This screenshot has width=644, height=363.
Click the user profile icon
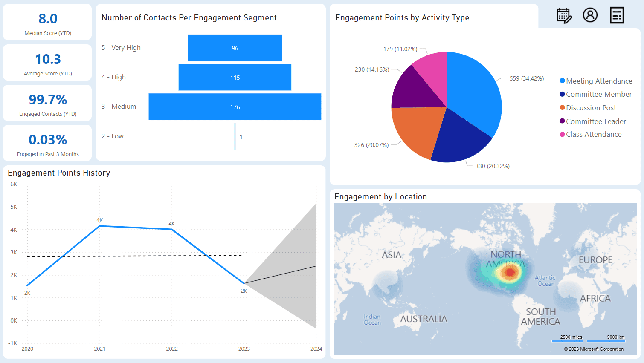tap(590, 15)
